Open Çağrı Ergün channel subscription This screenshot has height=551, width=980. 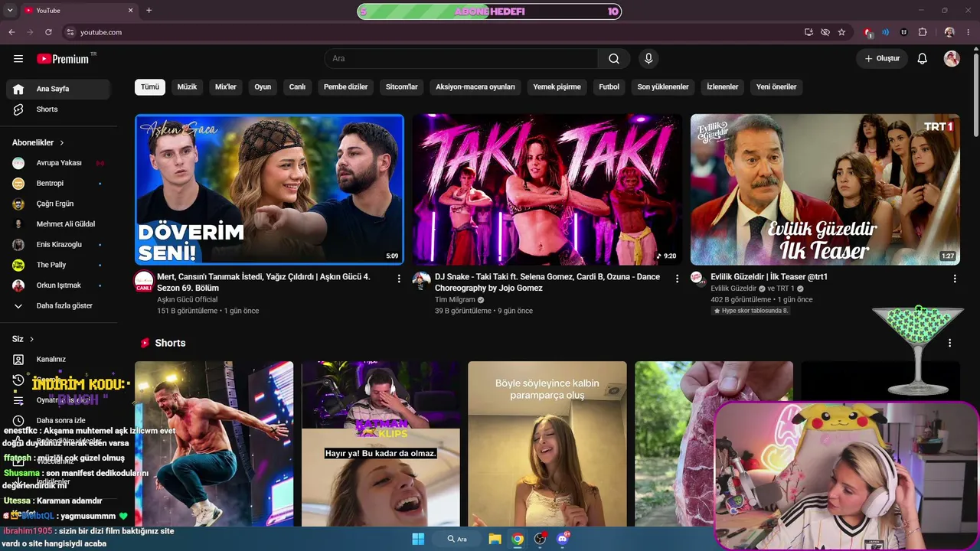[58, 204]
